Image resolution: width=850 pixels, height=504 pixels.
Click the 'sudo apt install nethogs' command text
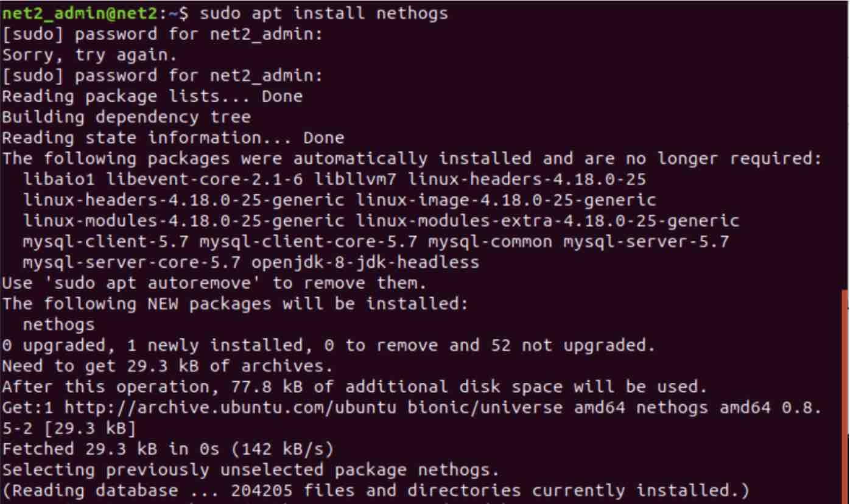[323, 13]
